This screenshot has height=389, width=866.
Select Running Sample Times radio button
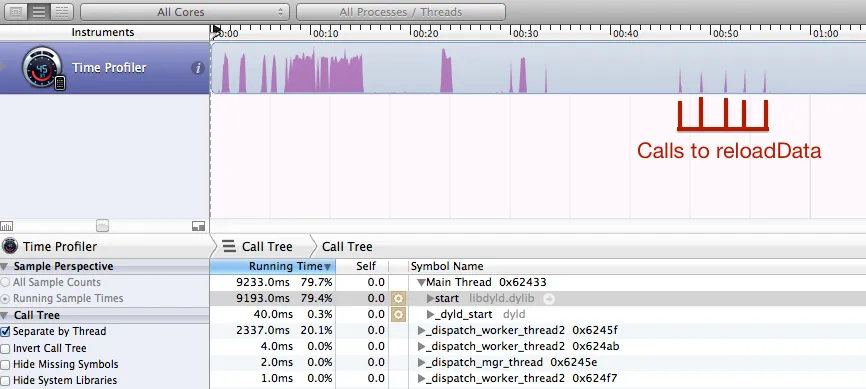(x=6, y=298)
